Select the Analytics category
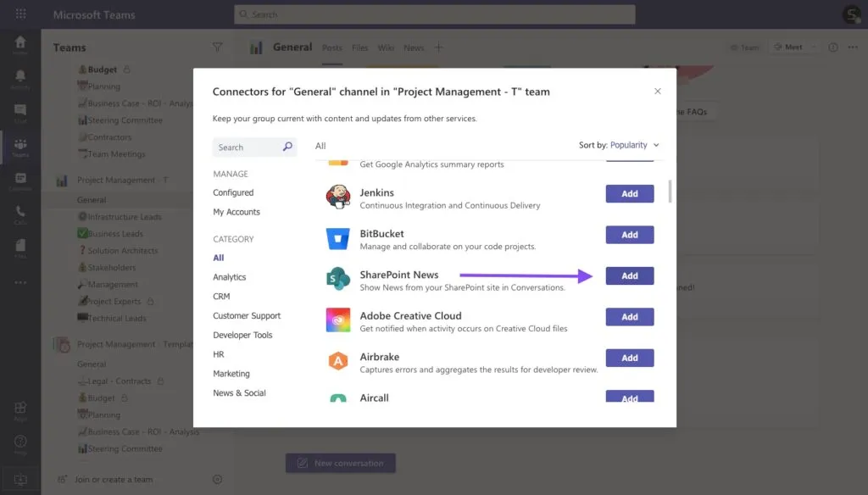 pyautogui.click(x=229, y=277)
